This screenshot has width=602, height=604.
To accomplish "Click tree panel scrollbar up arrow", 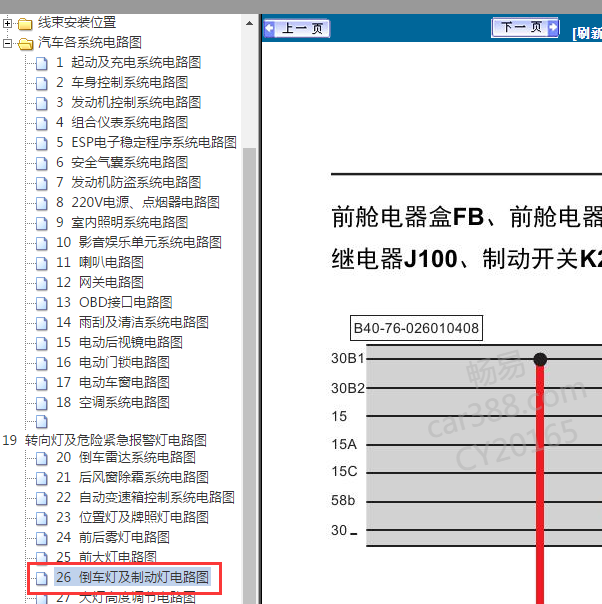I will pos(250,23).
